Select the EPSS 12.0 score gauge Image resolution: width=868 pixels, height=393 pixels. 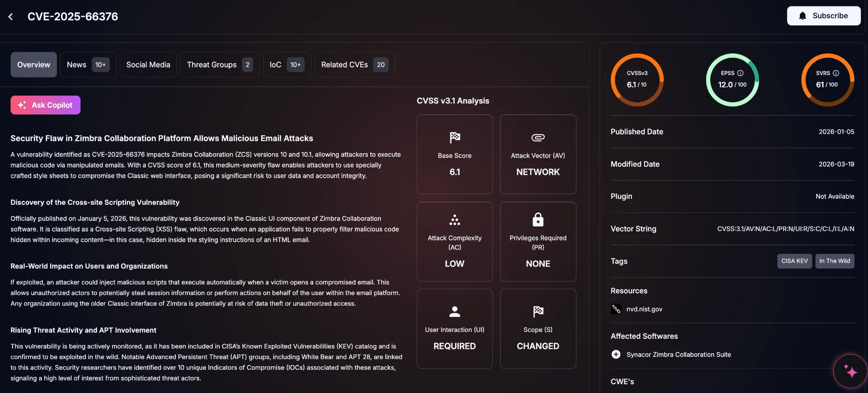tap(732, 80)
